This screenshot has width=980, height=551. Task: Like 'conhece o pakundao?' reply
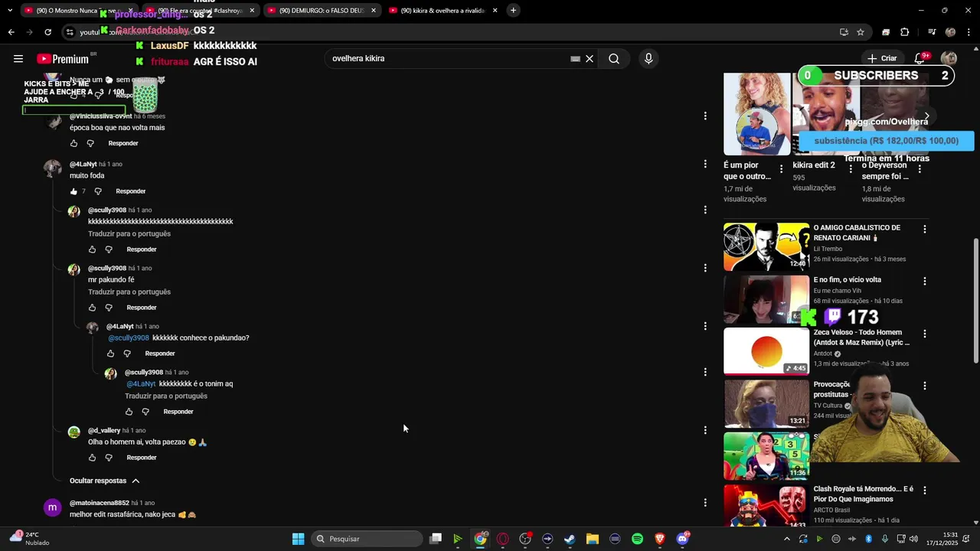[111, 354]
